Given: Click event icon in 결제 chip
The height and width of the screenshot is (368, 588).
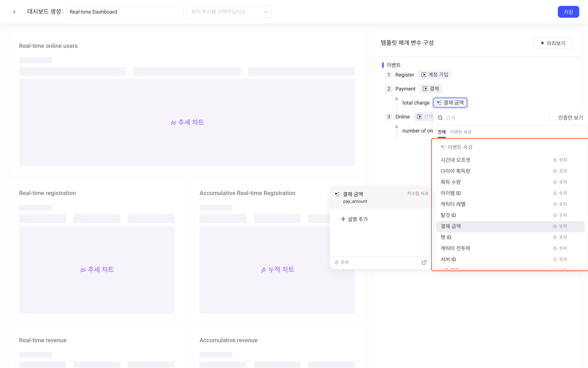Looking at the screenshot, I should pos(425,89).
